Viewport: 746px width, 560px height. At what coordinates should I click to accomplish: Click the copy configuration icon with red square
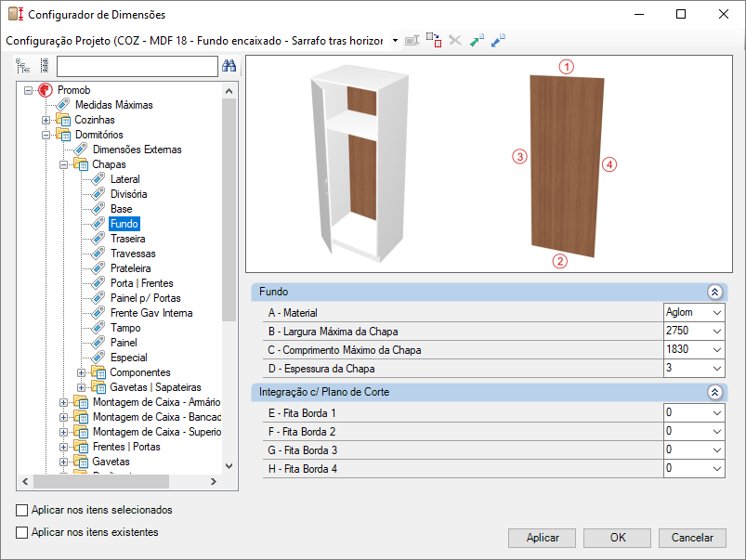click(x=434, y=41)
